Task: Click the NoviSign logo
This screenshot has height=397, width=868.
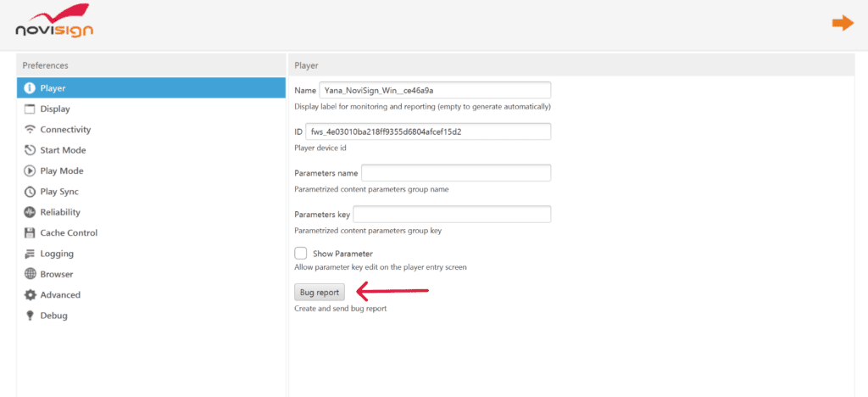Action: coord(54,24)
